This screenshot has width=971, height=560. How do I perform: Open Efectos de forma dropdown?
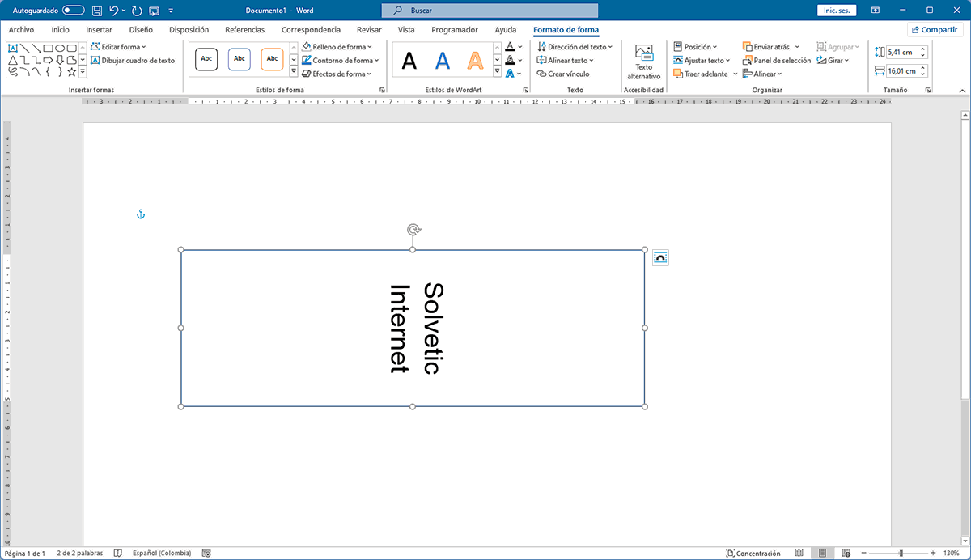pos(337,74)
